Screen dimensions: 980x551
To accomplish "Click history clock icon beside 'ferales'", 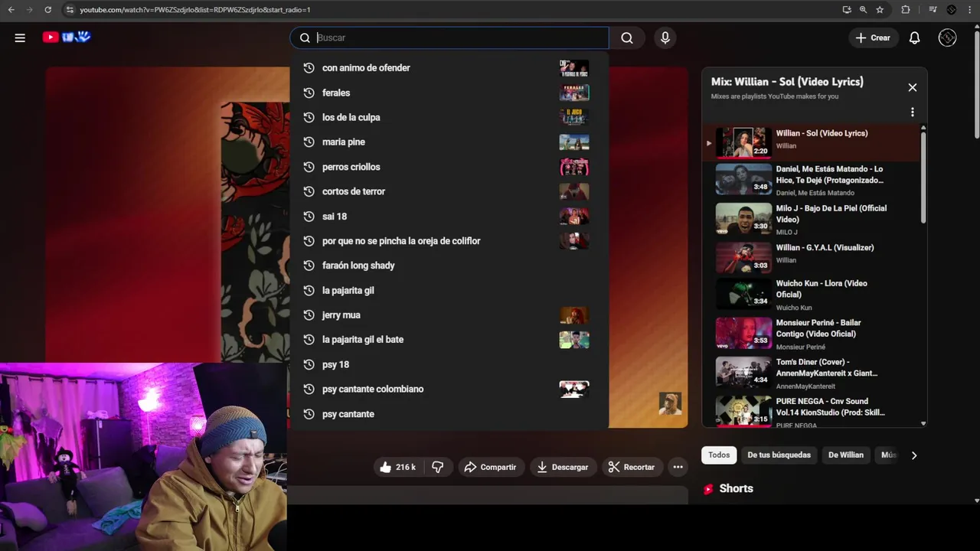I will (309, 93).
